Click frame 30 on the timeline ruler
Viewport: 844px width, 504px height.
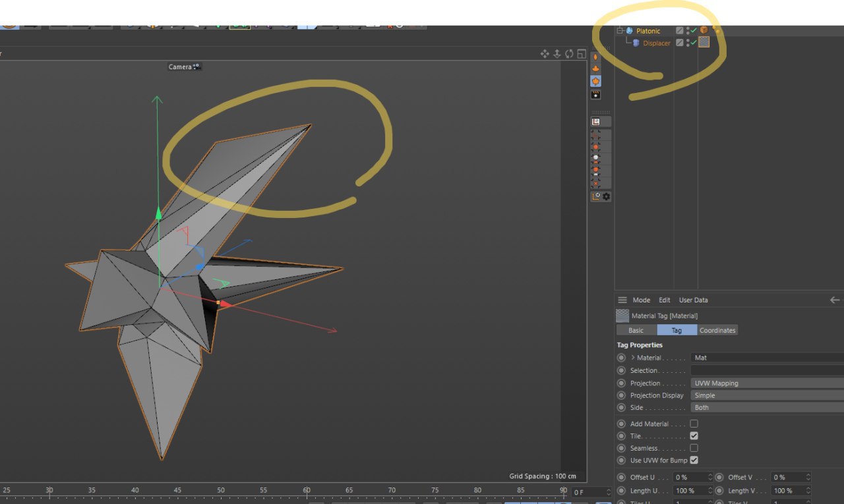click(x=49, y=490)
